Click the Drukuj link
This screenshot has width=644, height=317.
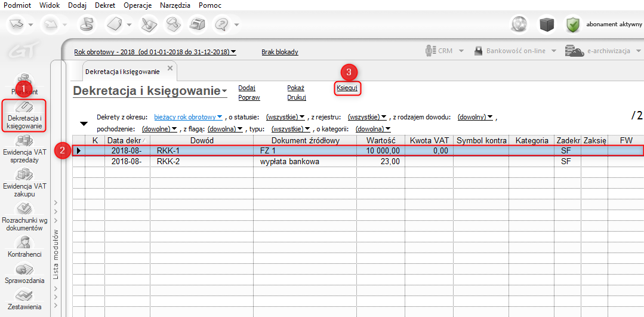pos(297,97)
